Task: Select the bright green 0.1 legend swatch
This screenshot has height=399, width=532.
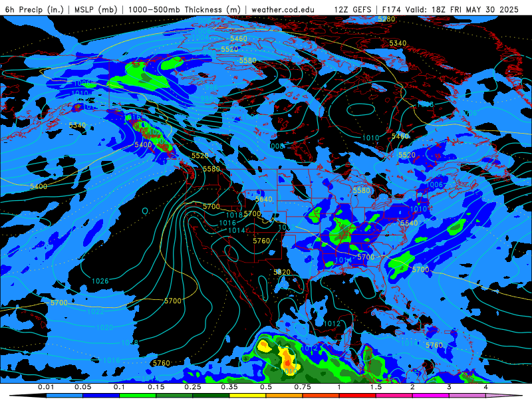Action: point(138,396)
